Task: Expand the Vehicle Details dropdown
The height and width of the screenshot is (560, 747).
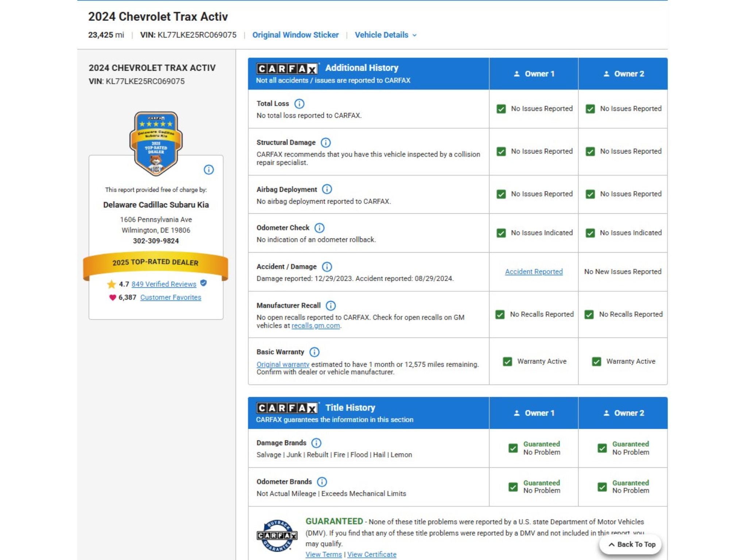Action: tap(386, 35)
